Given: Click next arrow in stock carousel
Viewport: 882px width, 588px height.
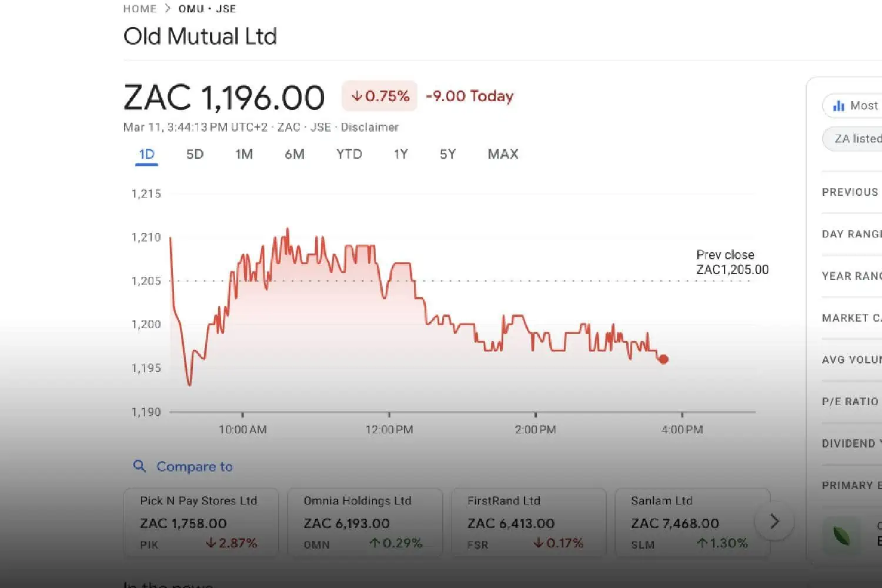Looking at the screenshot, I should pos(774,521).
